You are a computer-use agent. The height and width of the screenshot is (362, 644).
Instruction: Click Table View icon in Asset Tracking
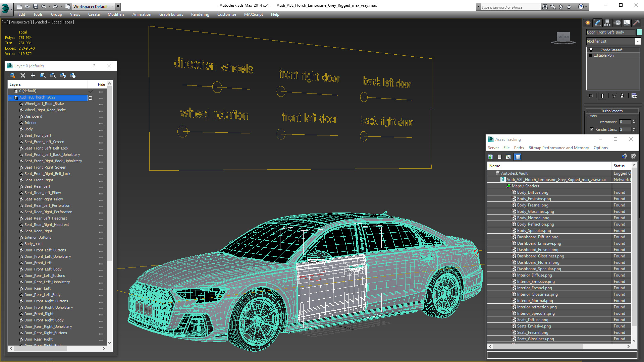point(518,157)
